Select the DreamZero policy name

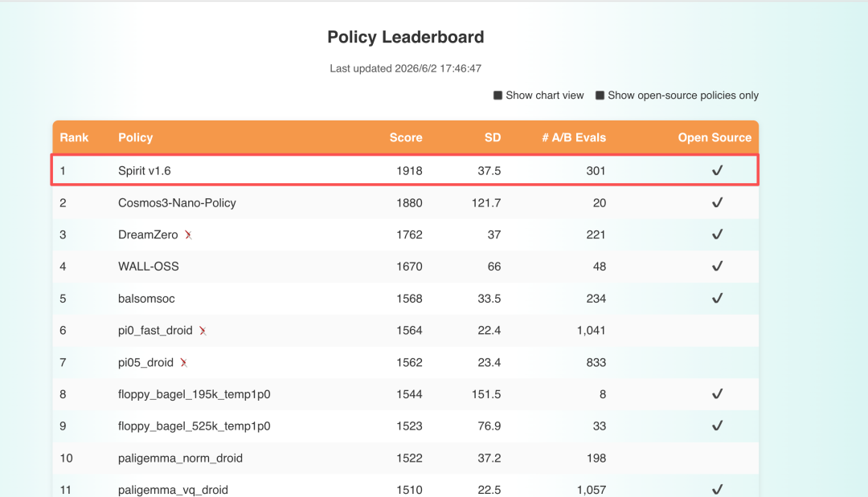tap(148, 235)
